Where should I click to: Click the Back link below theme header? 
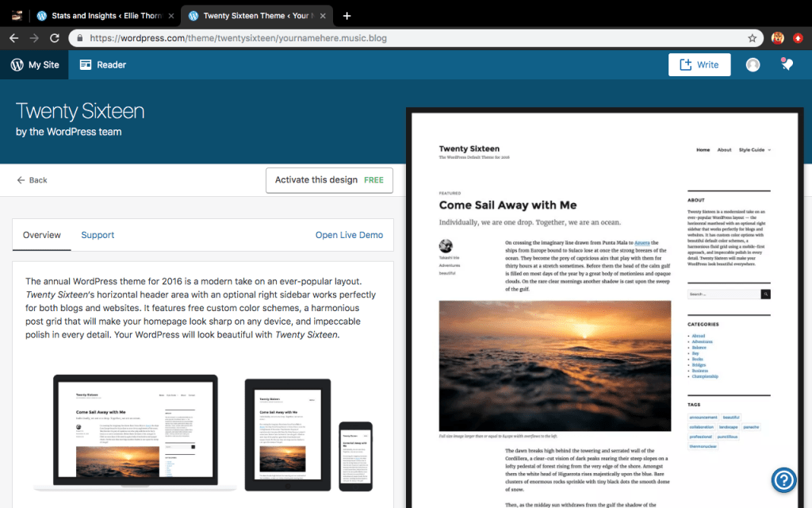[32, 180]
